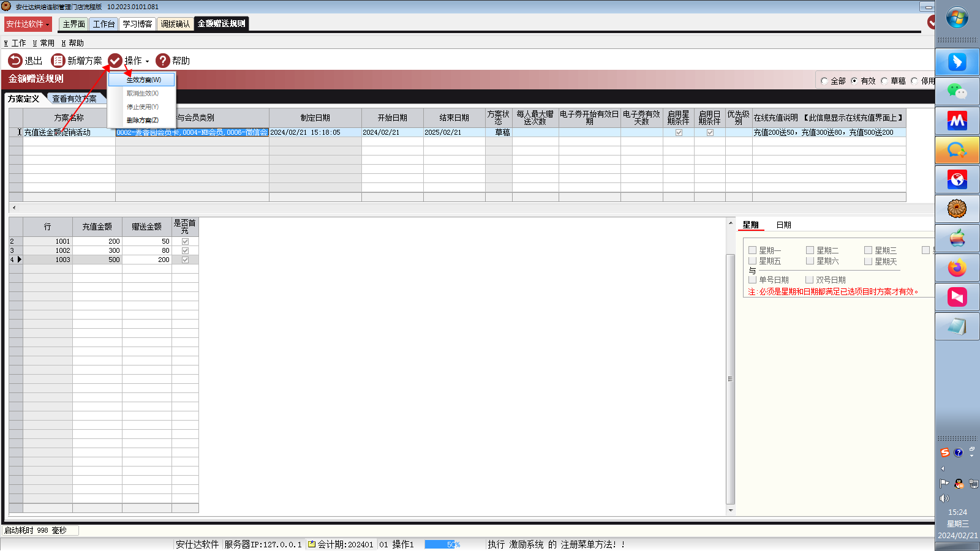Check the 星期一 checkbox
Viewport: 980px width, 551px height.
753,250
